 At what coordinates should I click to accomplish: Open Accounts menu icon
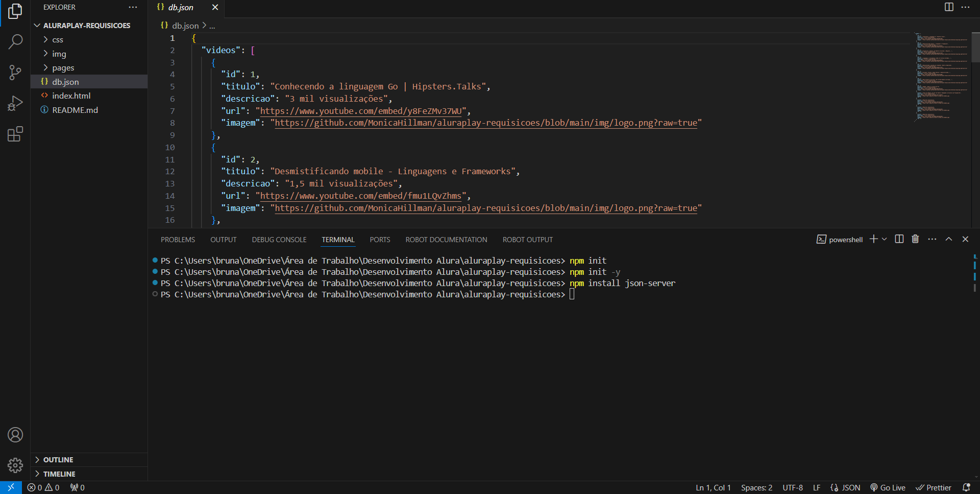[x=15, y=435]
